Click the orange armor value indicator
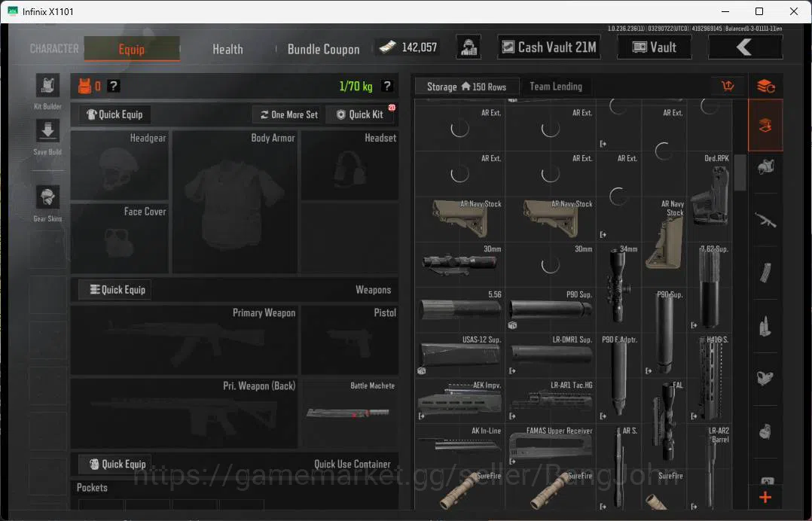This screenshot has height=521, width=812. point(89,86)
